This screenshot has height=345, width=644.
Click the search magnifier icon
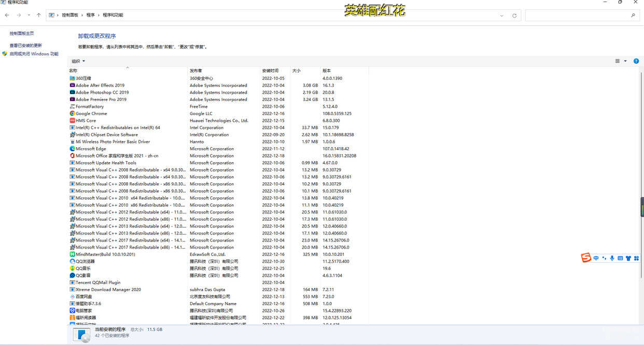point(633,16)
